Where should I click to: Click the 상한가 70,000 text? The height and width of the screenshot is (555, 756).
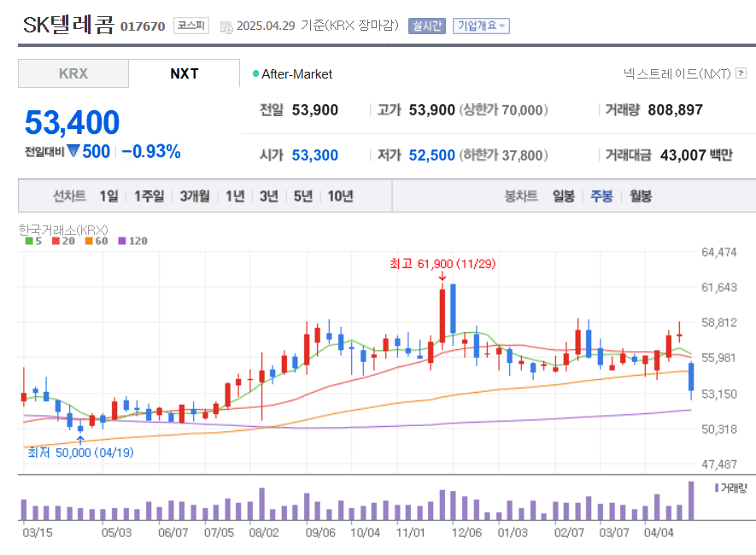tap(503, 110)
